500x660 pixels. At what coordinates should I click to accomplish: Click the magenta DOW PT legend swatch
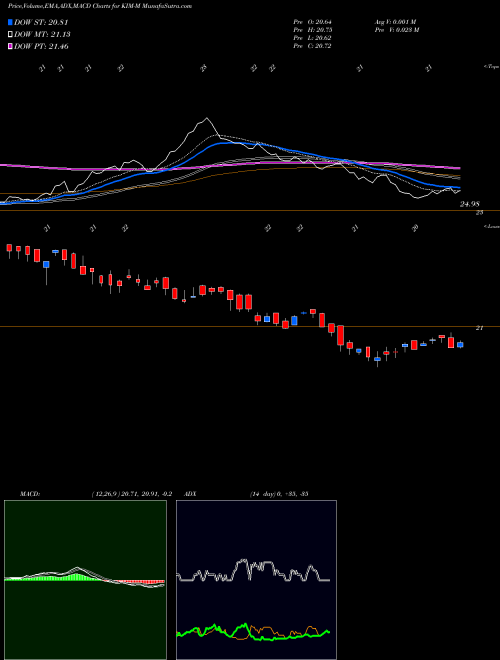point(11,46)
